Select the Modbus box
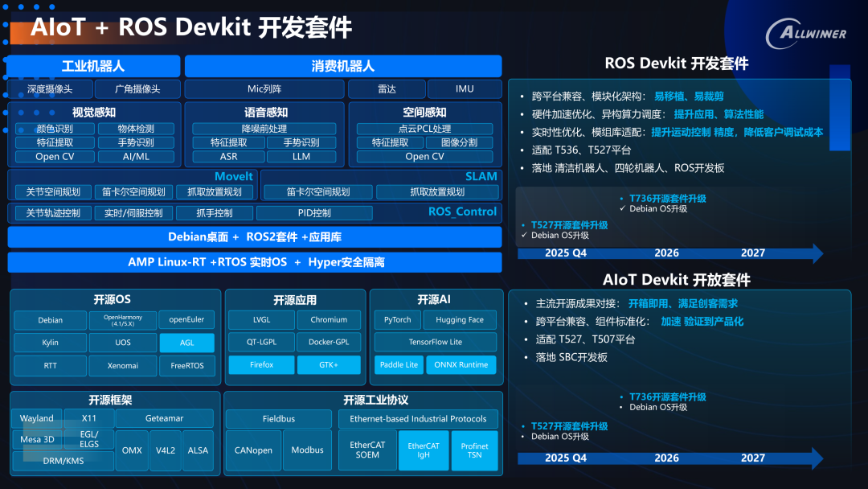Viewport: 868px width, 489px height. 307,450
